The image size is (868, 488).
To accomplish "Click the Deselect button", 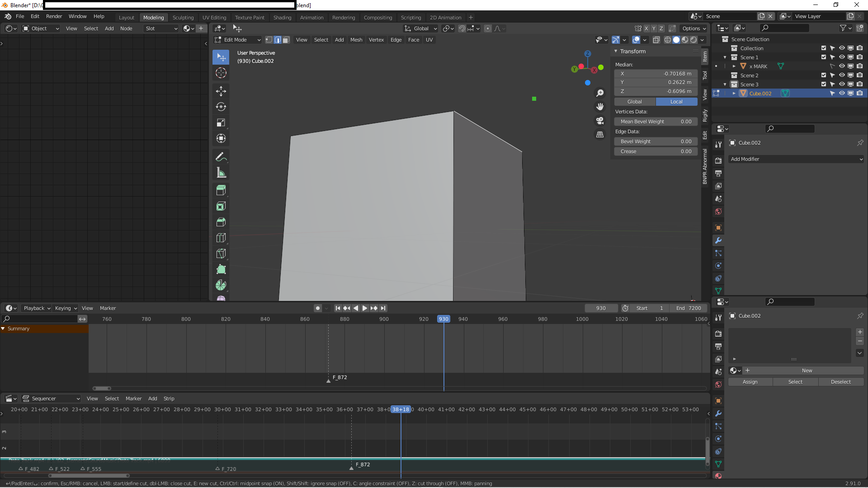I will (x=841, y=382).
